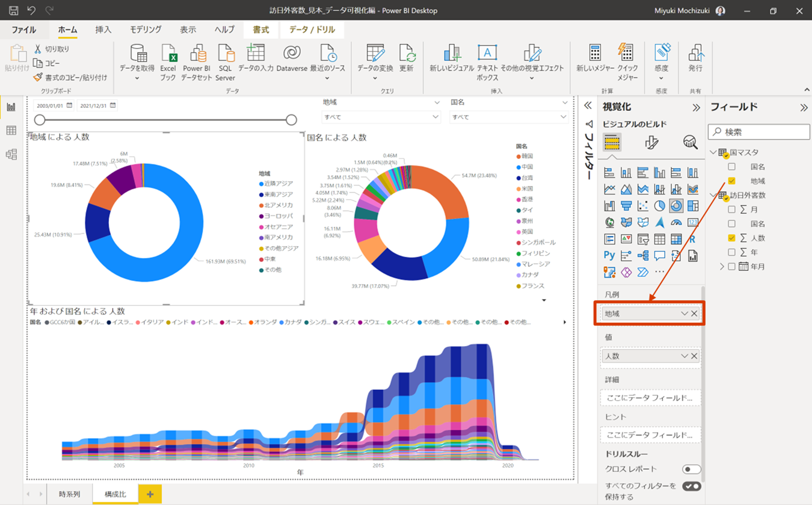
Task: Select the gauge visual icon
Action: [x=676, y=222]
